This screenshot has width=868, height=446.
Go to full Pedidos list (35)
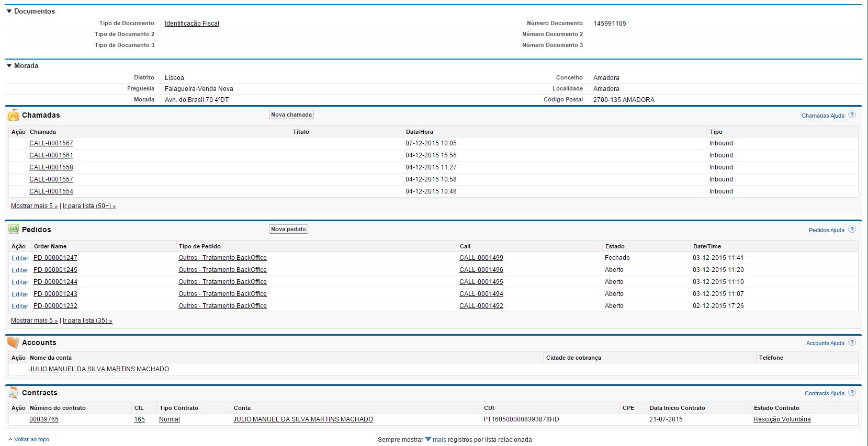87,321
